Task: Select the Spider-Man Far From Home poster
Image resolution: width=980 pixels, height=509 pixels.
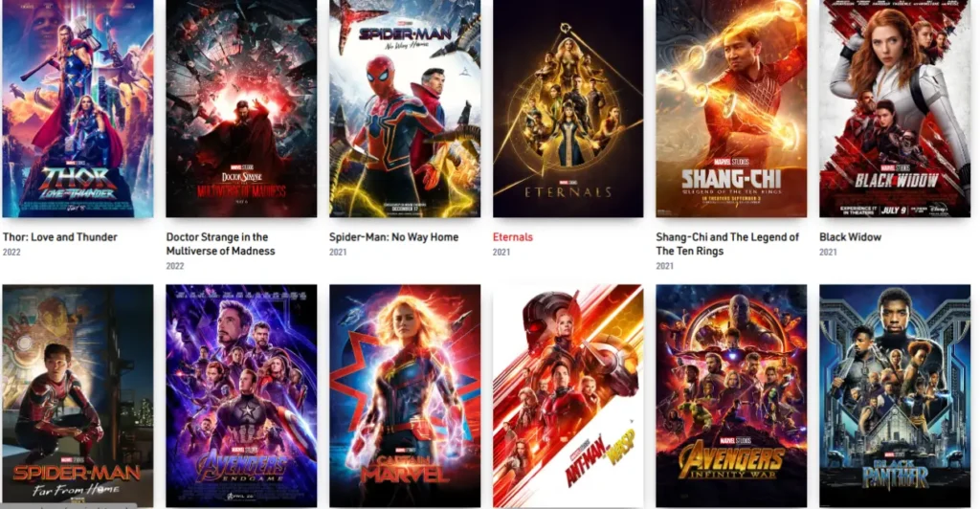Action: [x=78, y=396]
